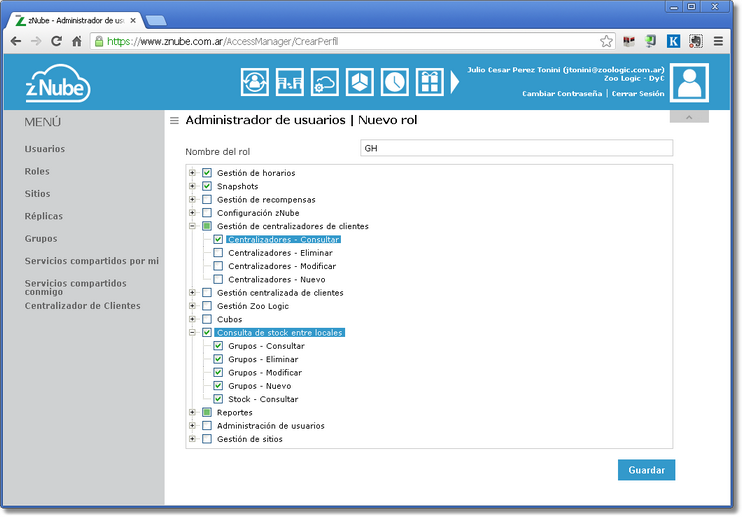The image size is (742, 517).
Task: Open the gift rewards header icon
Action: pos(430,82)
